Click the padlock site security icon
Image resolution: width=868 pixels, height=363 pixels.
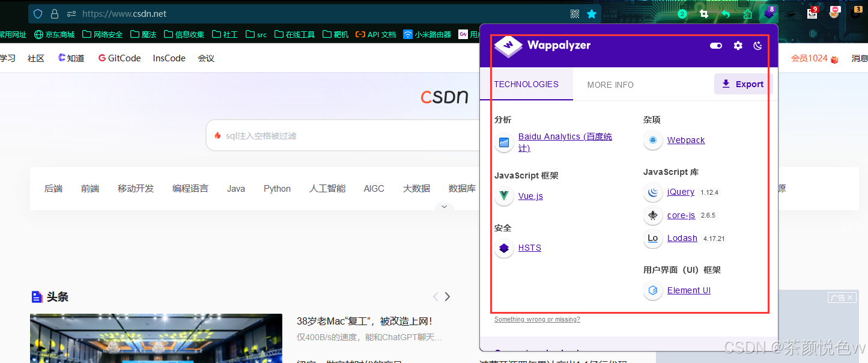tap(55, 14)
